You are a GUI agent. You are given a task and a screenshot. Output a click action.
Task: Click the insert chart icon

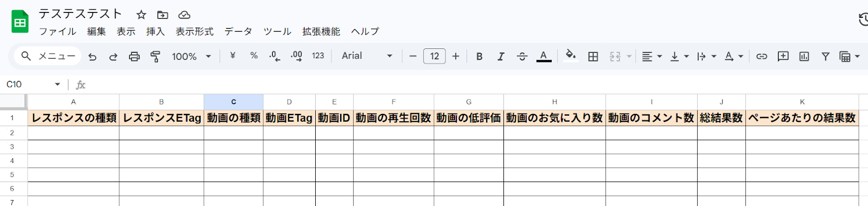pyautogui.click(x=804, y=56)
